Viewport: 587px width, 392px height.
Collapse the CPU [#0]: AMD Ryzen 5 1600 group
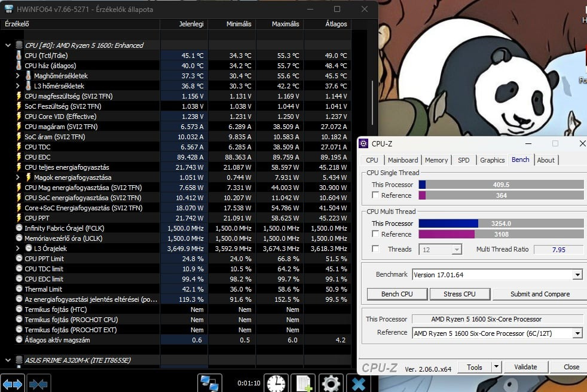click(8, 45)
